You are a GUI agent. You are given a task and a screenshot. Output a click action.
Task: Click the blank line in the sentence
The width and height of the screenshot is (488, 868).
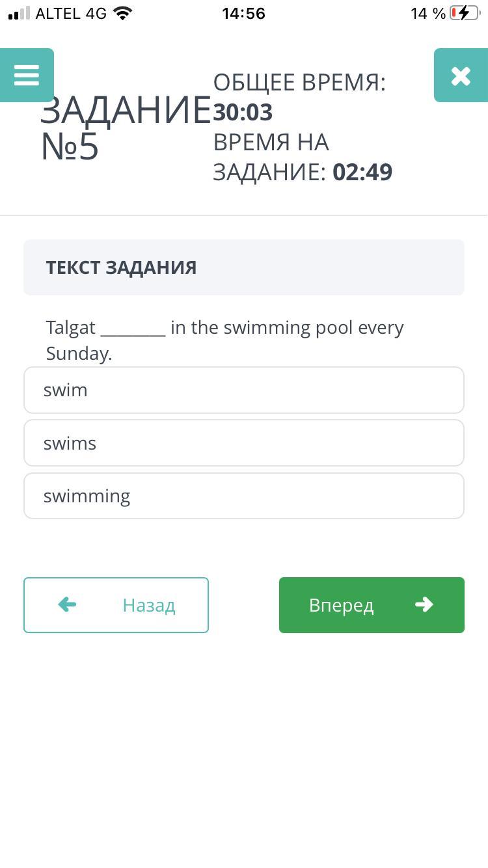[133, 329]
